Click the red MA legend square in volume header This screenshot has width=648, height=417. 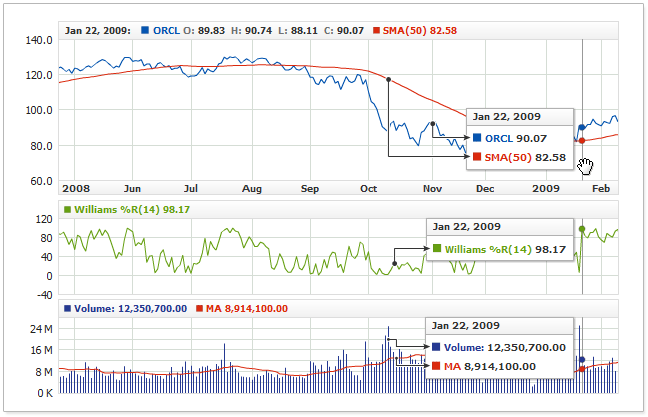click(x=198, y=308)
